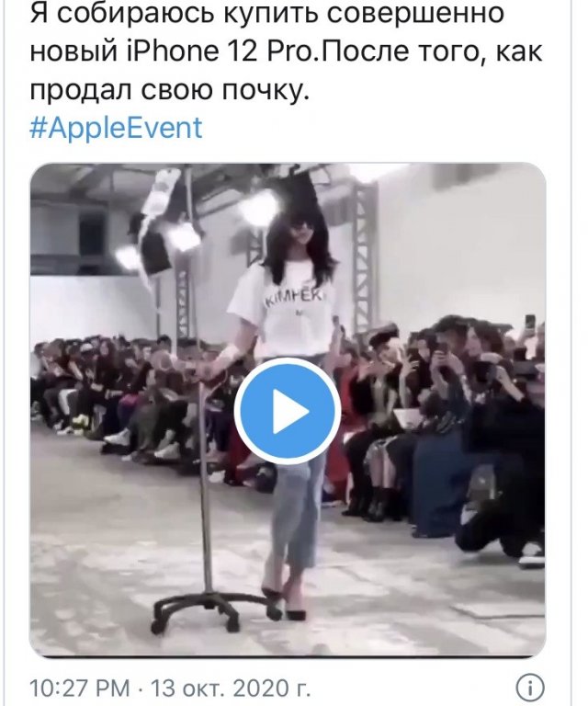Open the 10:27 PM timestamp
The image size is (588, 706).
point(79,688)
